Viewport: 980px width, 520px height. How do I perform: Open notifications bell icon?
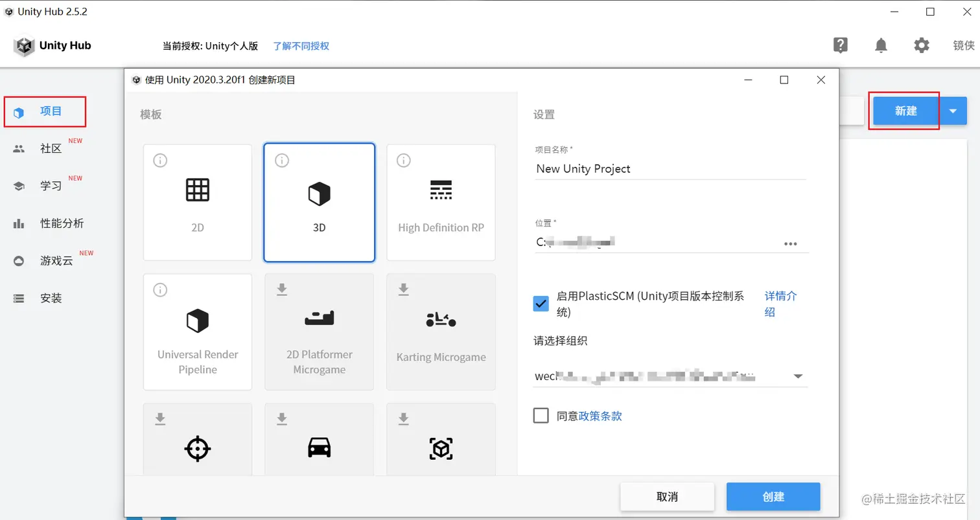coord(881,45)
